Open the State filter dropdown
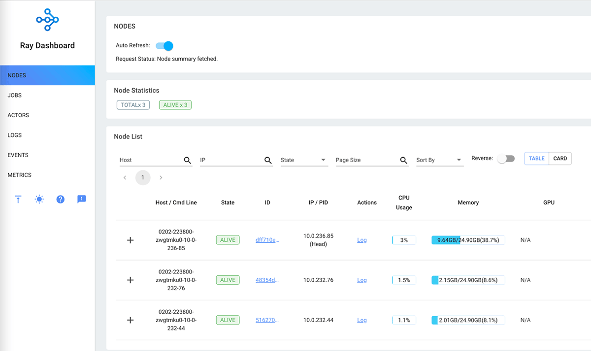 tap(304, 160)
